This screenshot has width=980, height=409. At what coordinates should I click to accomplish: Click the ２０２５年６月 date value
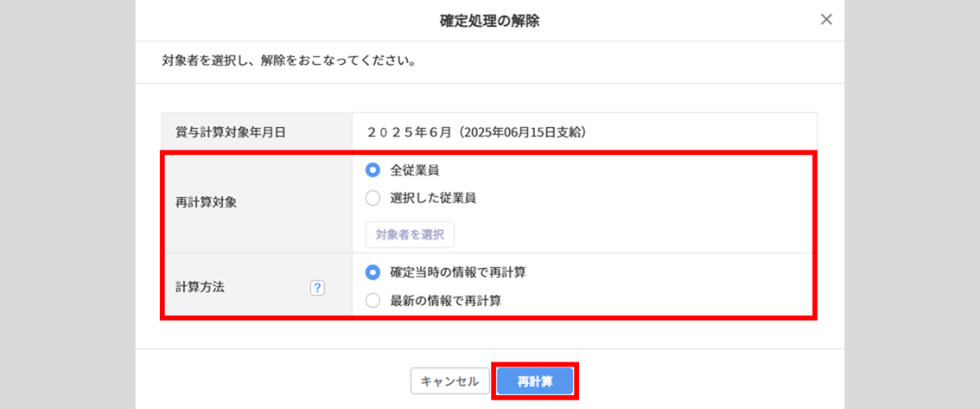(410, 132)
